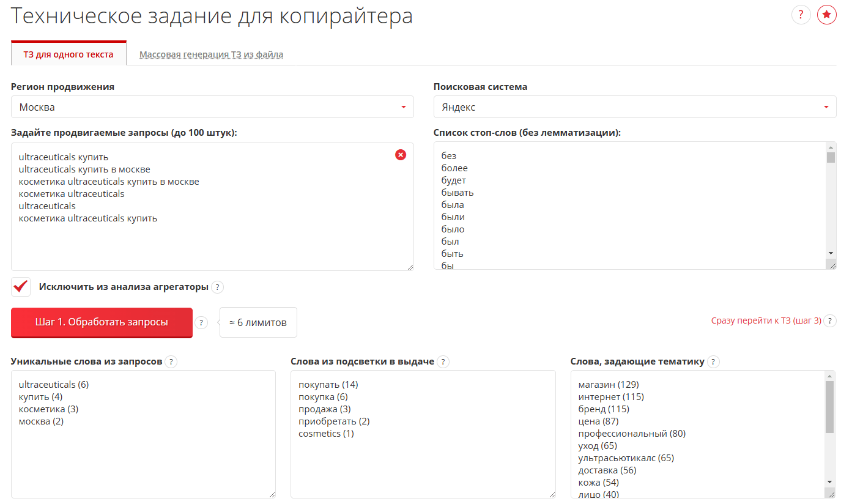This screenshot has width=852, height=504.
Task: Select the ТЗ для одного текста tab
Action: click(69, 54)
